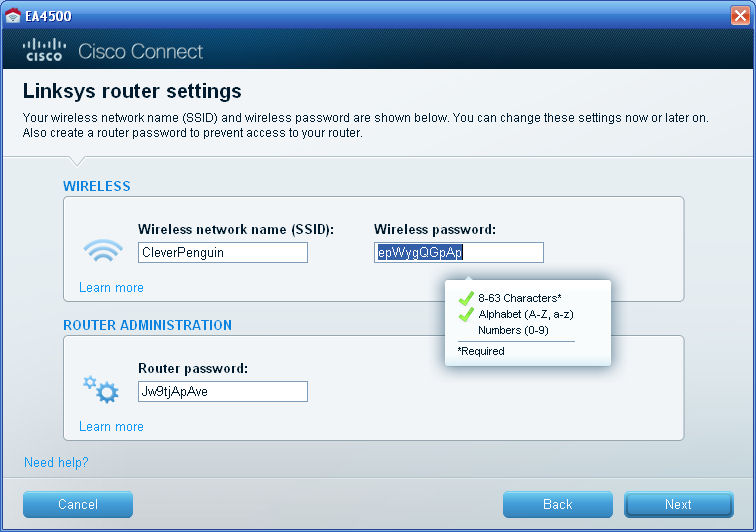Close the EA4500 window
Image resolution: width=756 pixels, height=532 pixels.
(x=740, y=15)
